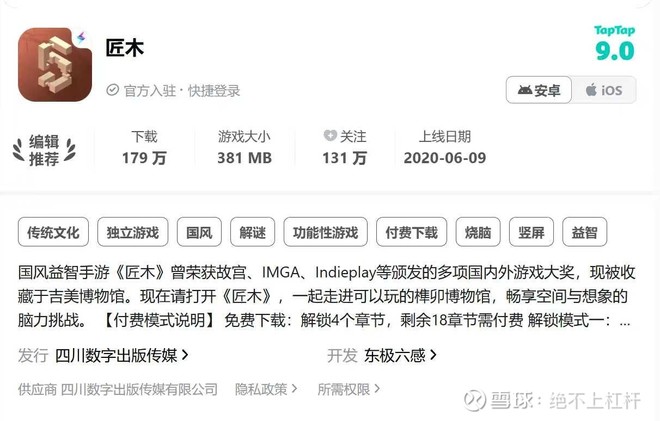660x421 pixels.
Task: Open the 烧脑 tag
Action: 478,232
